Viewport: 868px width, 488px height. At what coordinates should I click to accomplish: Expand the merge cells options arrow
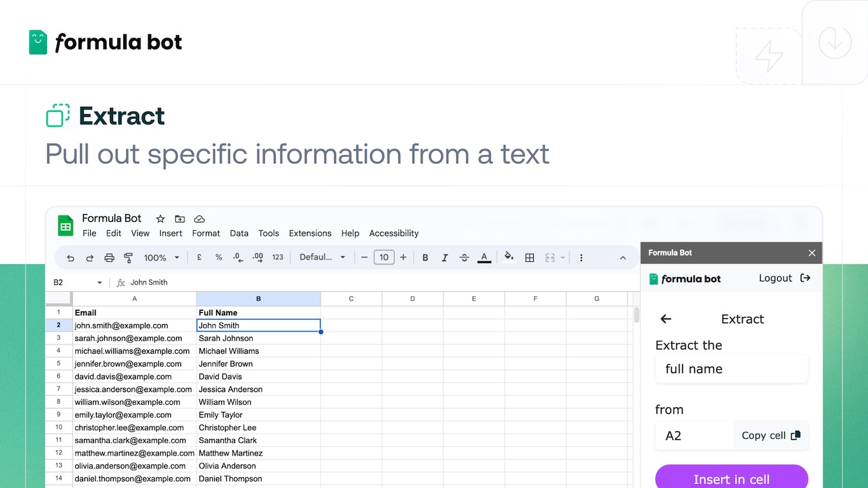(x=562, y=258)
